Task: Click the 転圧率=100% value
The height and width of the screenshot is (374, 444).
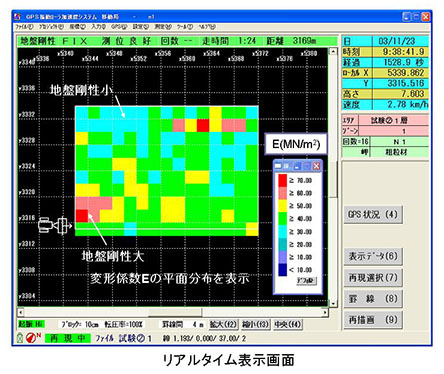Action: coord(124,324)
